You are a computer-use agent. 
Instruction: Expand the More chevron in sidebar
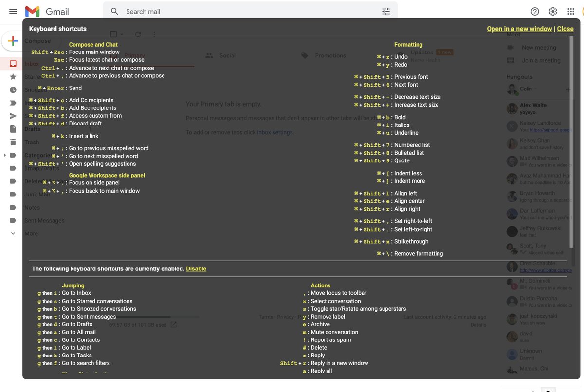13,233
